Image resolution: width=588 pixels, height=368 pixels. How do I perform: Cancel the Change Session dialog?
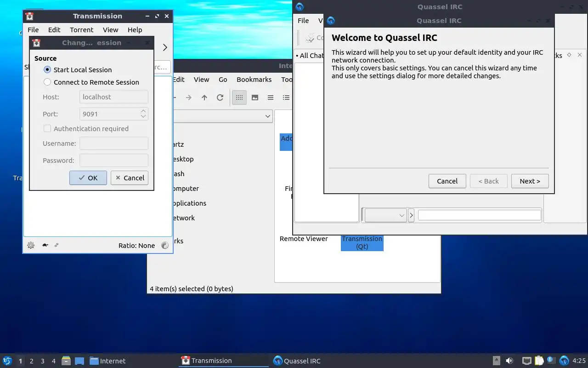click(130, 178)
